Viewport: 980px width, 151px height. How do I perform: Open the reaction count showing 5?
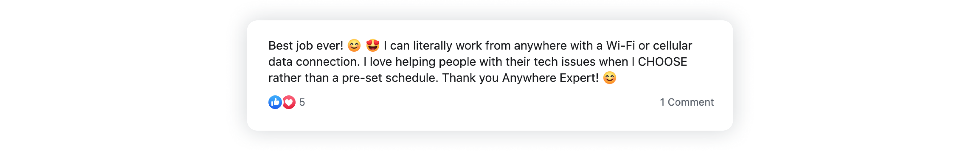coord(302,102)
